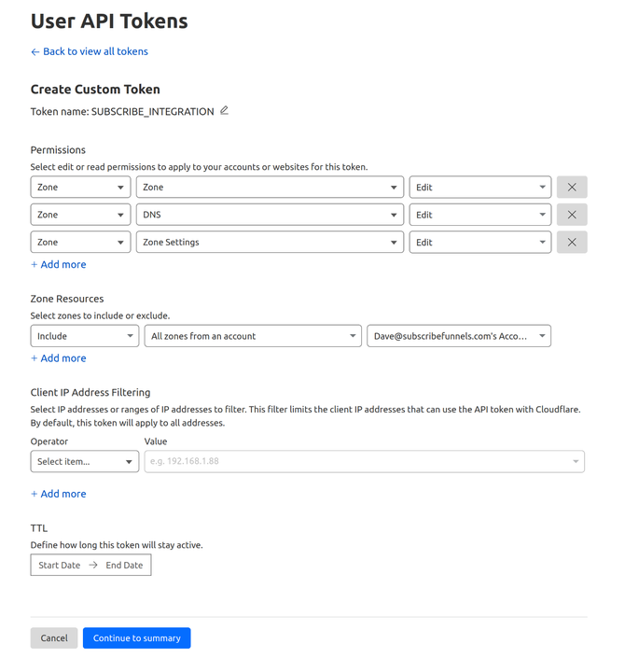The width and height of the screenshot is (625, 672).
Task: Change Edit access level for the first Zone row
Action: click(x=480, y=187)
